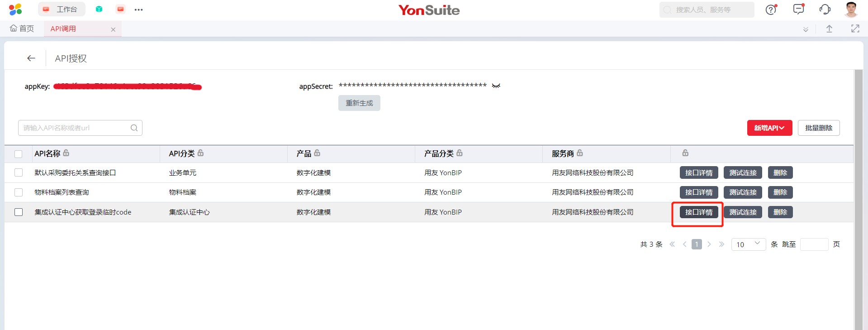The image size is (868, 330).
Task: Click the YonSuite logo
Action: coord(429,10)
